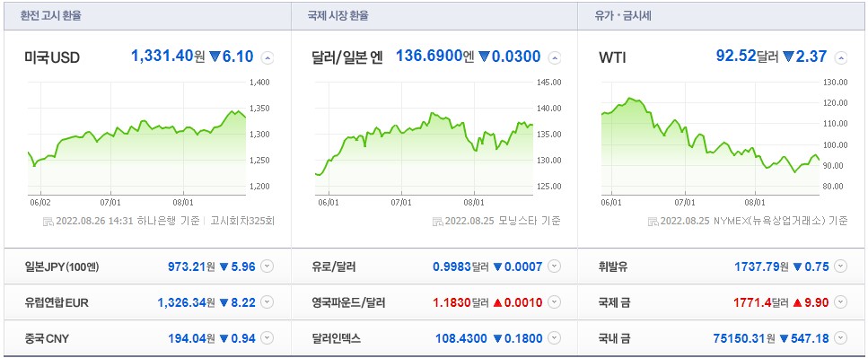The height and width of the screenshot is (358, 868).
Task: Expand the 국제 금 row chevron
Action: [841, 302]
